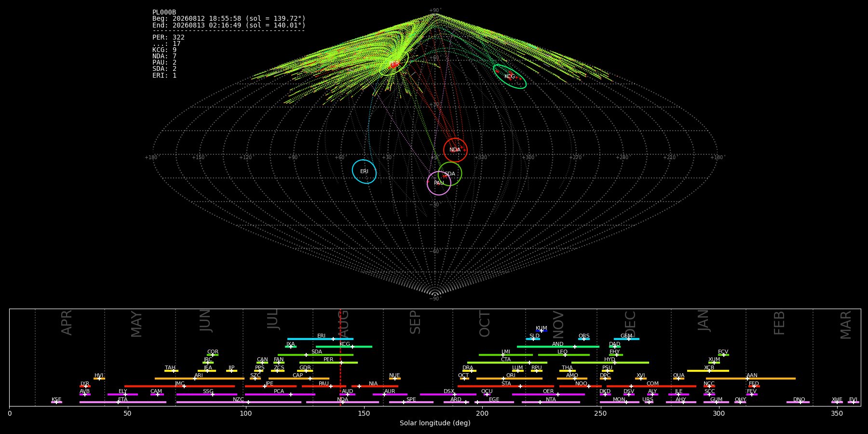Click the COM shower bar
The height and width of the screenshot is (434, 868).
[651, 386]
